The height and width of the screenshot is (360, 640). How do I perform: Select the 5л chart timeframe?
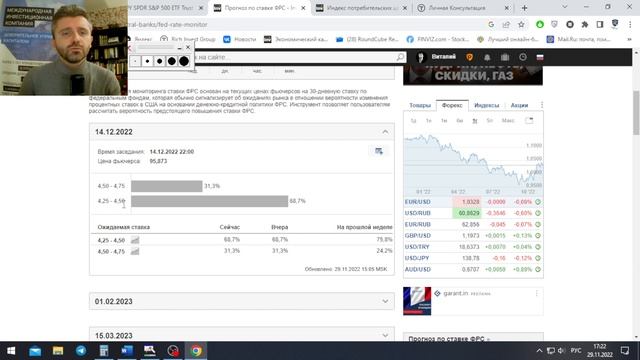pos(490,120)
